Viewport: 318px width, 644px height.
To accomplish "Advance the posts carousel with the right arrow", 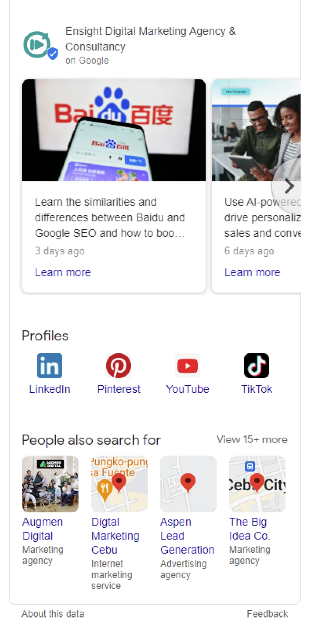I will pyautogui.click(x=289, y=186).
